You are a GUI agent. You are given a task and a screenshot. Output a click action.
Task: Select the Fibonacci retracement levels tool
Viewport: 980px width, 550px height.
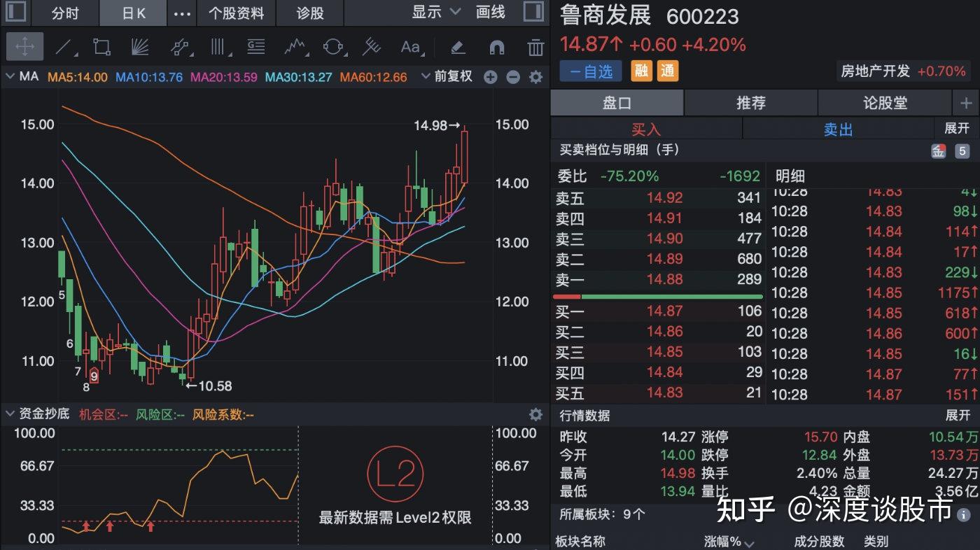pyautogui.click(x=256, y=47)
